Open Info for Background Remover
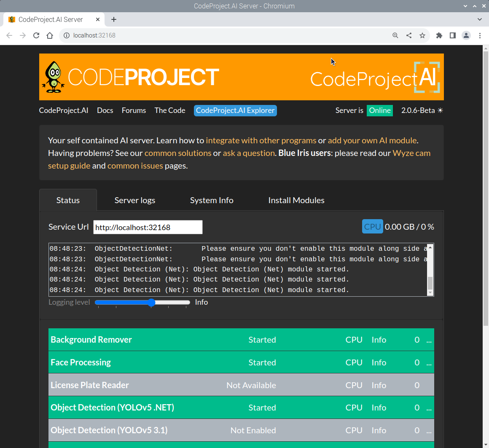 pos(379,340)
